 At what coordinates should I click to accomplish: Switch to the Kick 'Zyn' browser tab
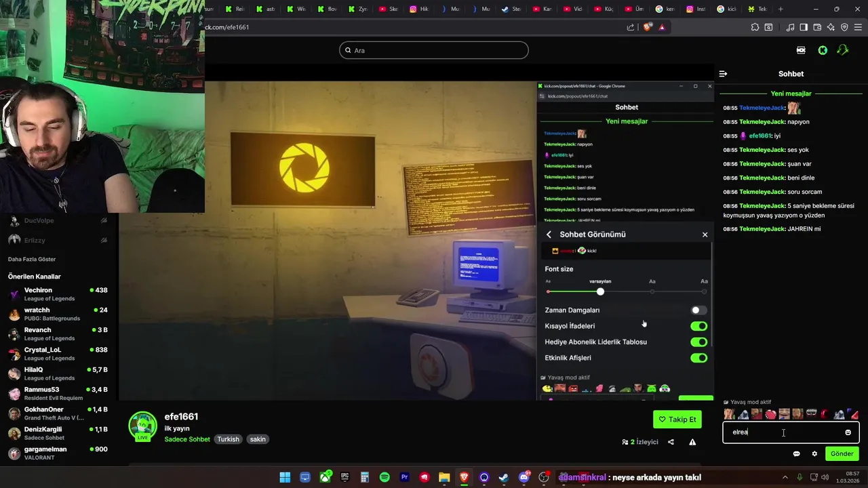358,9
